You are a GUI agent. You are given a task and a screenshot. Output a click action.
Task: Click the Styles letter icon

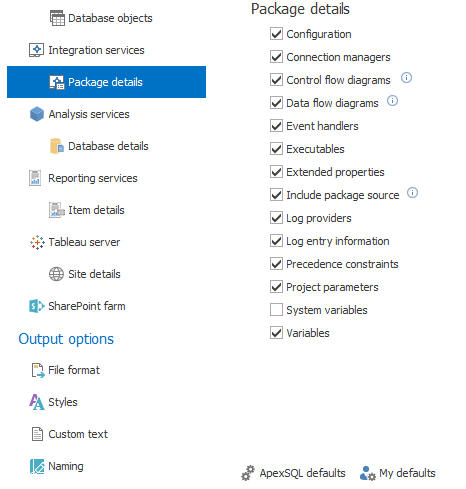[x=37, y=402]
